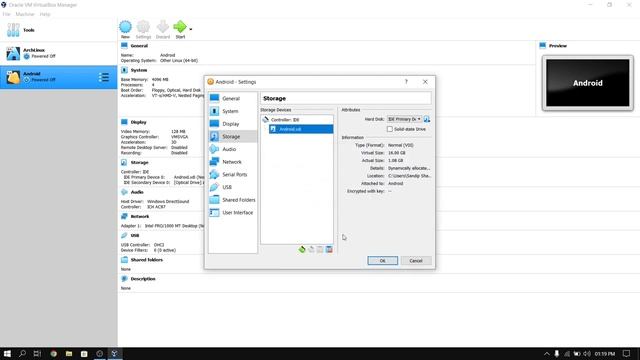This screenshot has height=360, width=640.
Task: Click the General section header in details
Action: pos(139,46)
